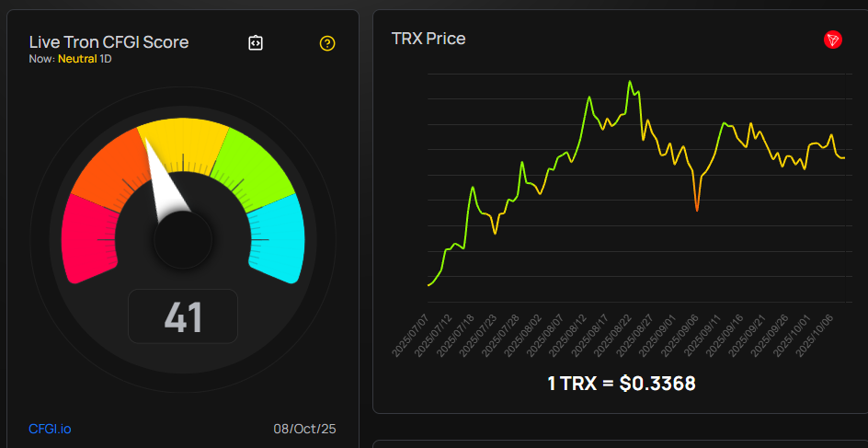The height and width of the screenshot is (448, 868).
Task: Click the score box showing 41
Action: tap(183, 316)
